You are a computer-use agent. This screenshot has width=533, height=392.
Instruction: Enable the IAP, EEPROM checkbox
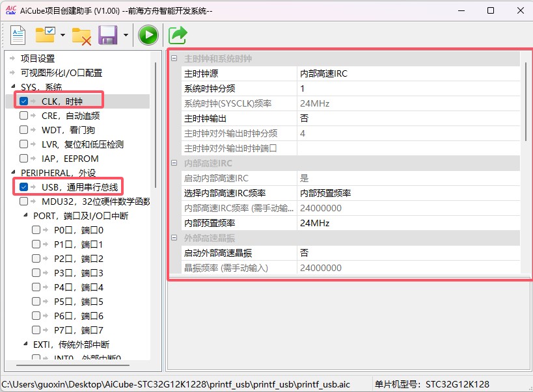click(24, 158)
